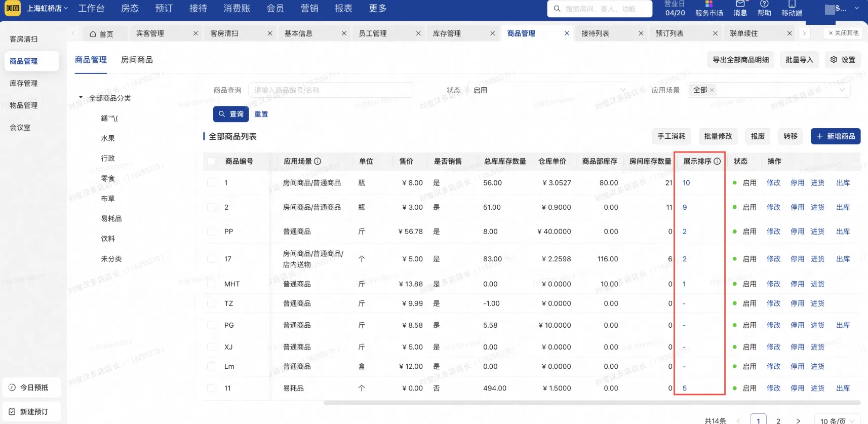
Task: Close the 预订列表 tab
Action: [x=715, y=33]
